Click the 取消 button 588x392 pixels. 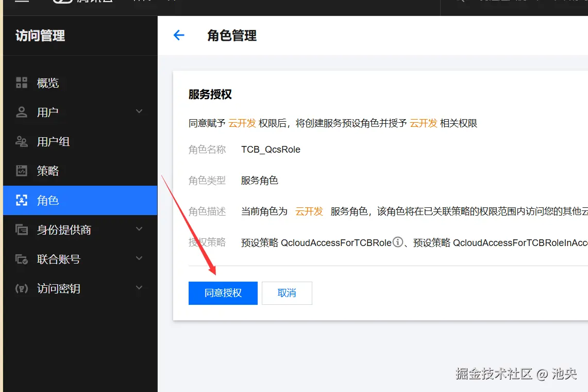pos(287,293)
